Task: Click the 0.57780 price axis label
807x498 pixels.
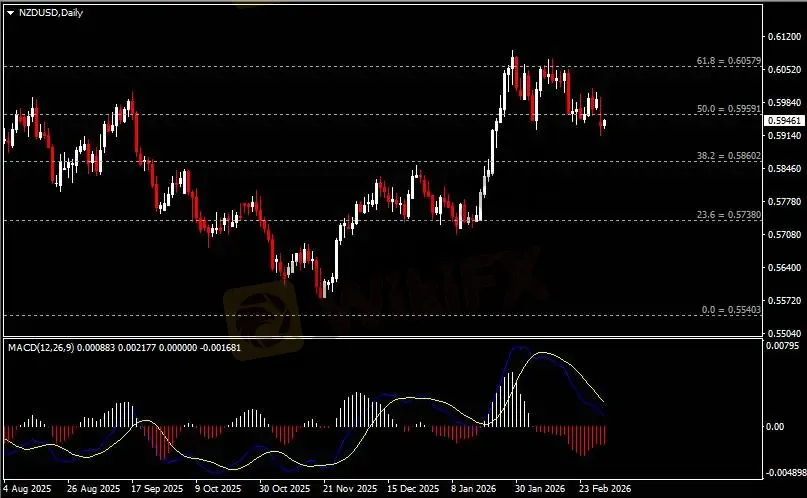Action: pos(784,202)
